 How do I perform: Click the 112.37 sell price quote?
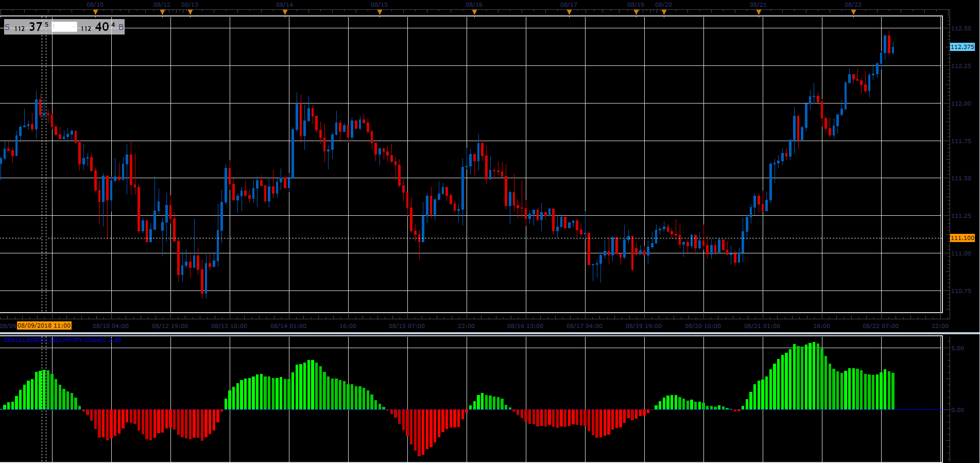31,27
